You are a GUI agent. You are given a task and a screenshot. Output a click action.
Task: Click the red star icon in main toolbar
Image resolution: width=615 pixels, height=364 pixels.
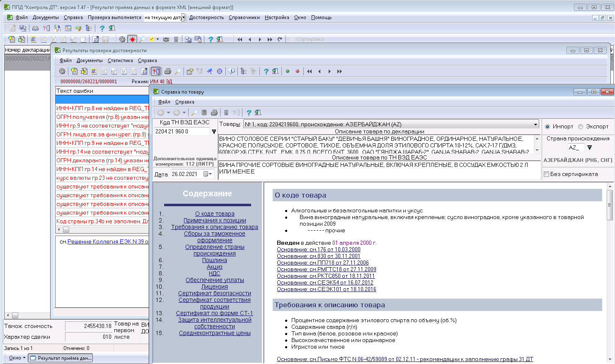132,39
